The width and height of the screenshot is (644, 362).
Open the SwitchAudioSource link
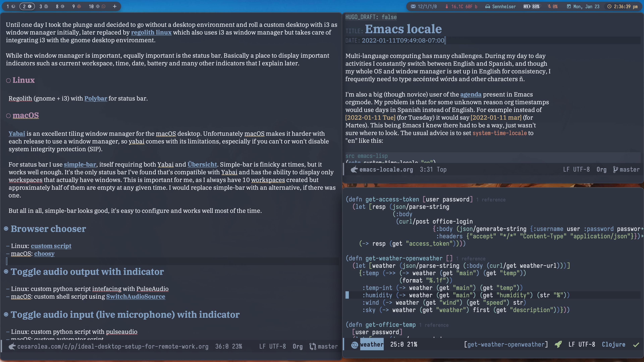click(136, 296)
